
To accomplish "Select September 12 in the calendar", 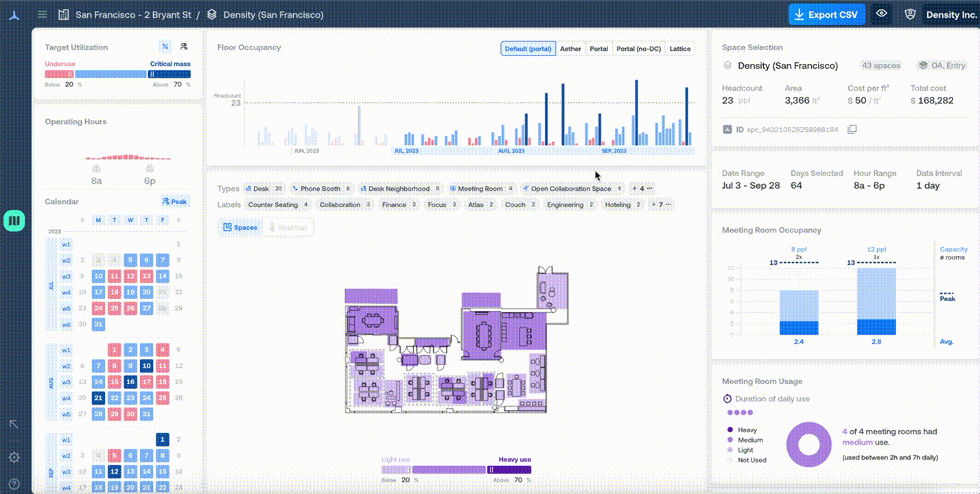I will (115, 472).
